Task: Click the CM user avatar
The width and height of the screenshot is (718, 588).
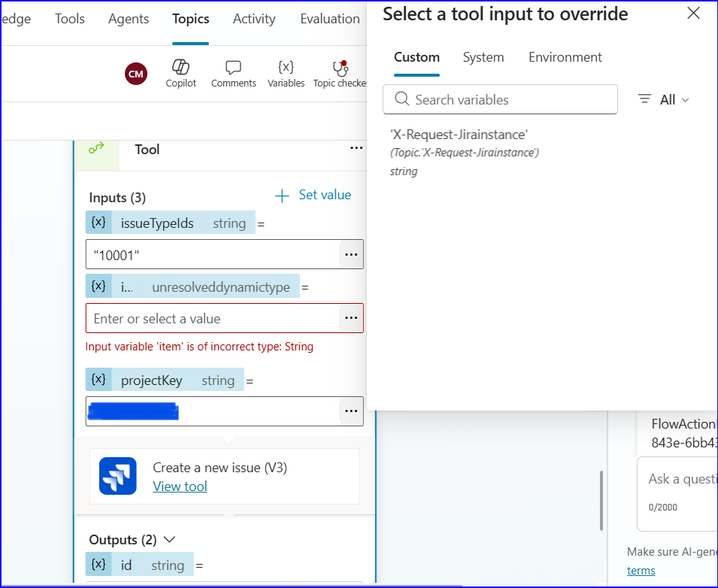Action: (136, 74)
